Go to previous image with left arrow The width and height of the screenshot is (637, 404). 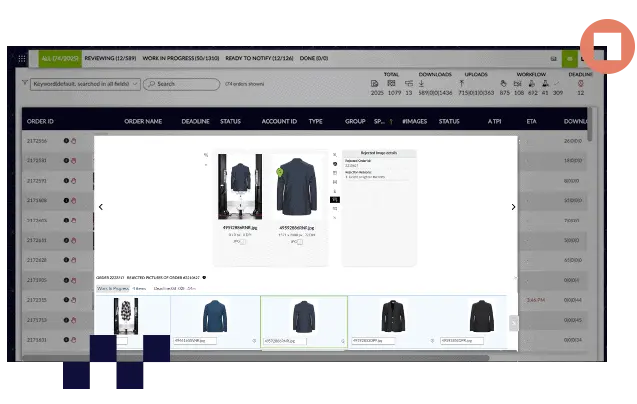[x=101, y=207]
